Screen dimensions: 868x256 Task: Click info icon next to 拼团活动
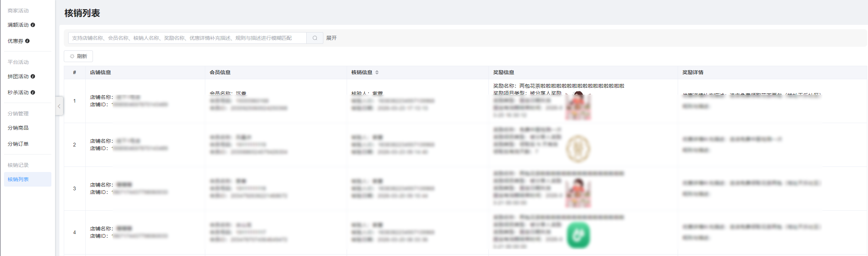(x=33, y=76)
